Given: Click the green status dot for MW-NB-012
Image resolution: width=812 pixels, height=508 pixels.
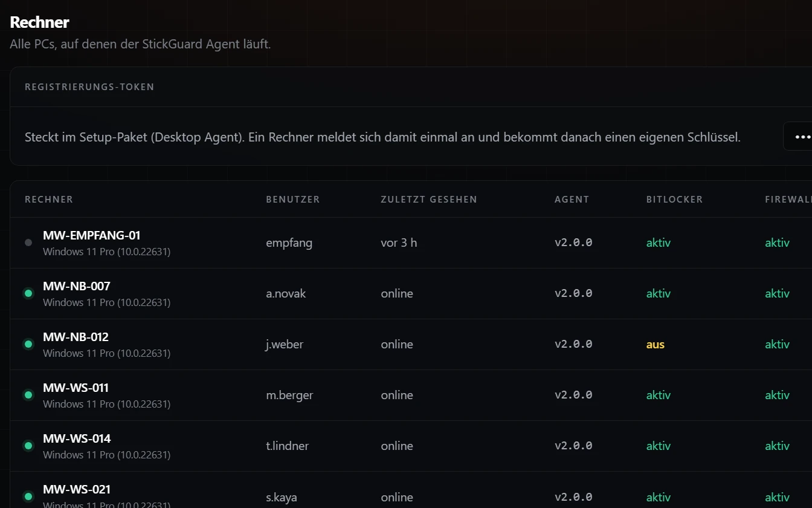Looking at the screenshot, I should (x=28, y=344).
